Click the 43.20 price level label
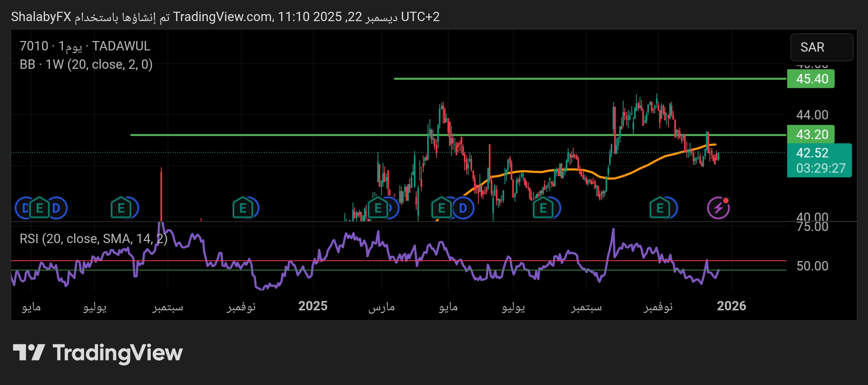 [811, 134]
